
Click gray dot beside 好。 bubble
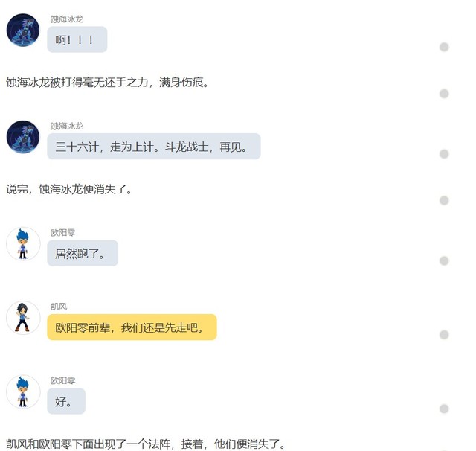pos(444,409)
